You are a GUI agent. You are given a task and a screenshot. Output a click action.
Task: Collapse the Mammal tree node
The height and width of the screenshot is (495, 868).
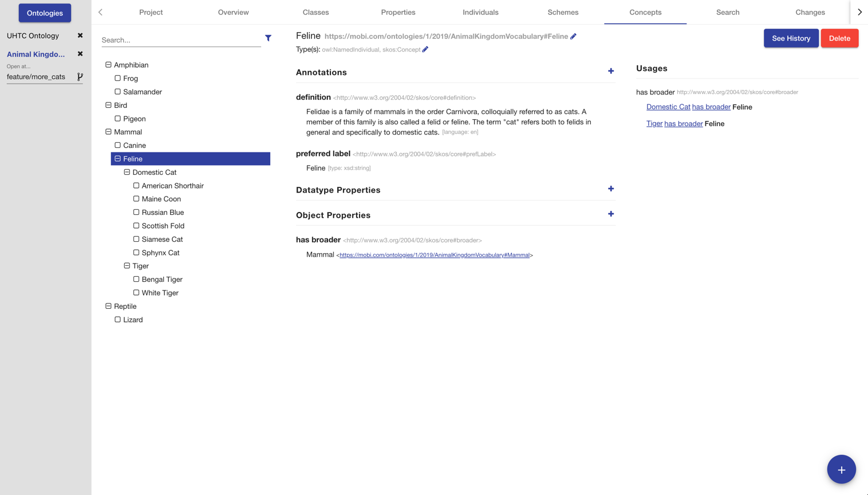[108, 132]
